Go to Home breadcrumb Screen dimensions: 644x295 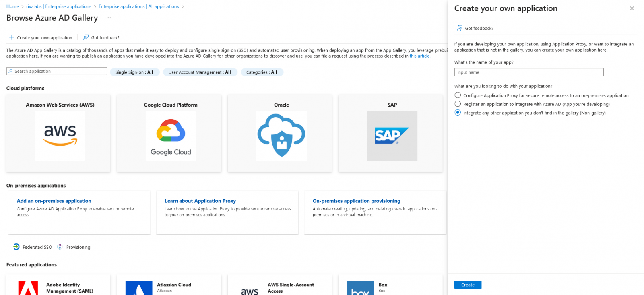click(12, 6)
